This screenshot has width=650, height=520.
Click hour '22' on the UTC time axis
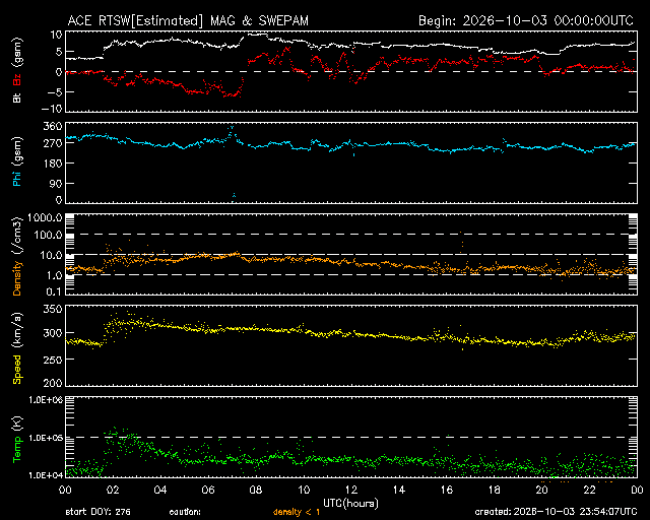589,490
